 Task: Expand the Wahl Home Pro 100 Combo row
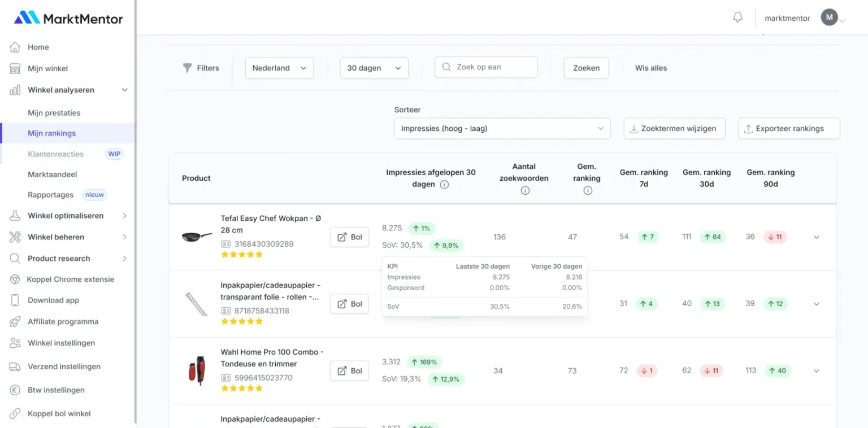817,371
